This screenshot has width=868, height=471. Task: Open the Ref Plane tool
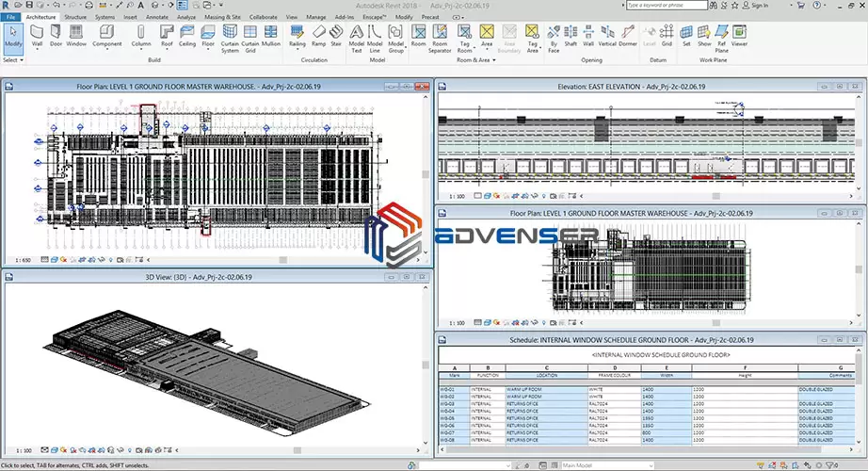click(721, 35)
